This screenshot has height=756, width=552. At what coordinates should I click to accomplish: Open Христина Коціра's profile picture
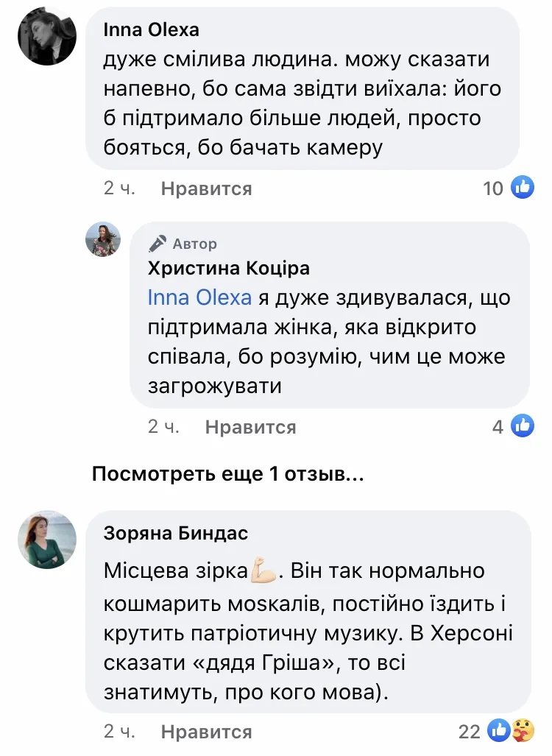(x=103, y=239)
